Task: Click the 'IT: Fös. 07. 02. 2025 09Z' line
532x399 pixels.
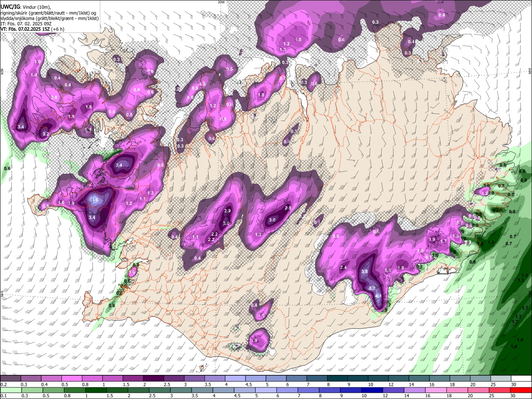Action: point(26,24)
